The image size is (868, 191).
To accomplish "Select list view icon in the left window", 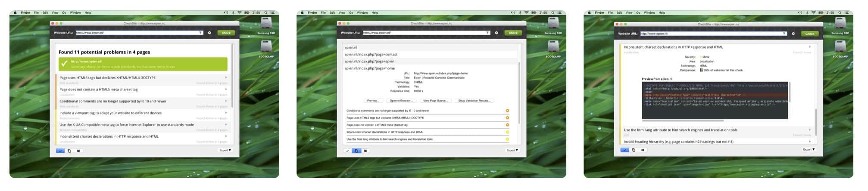I will point(78,151).
